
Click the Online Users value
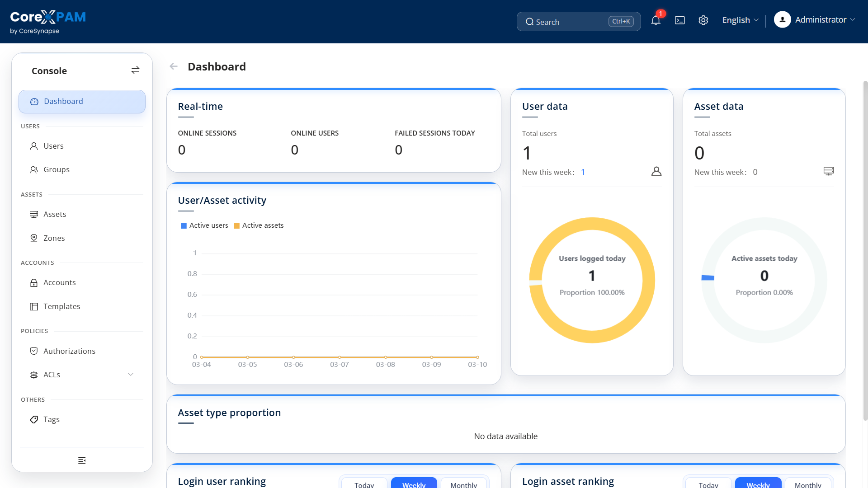coord(295,150)
